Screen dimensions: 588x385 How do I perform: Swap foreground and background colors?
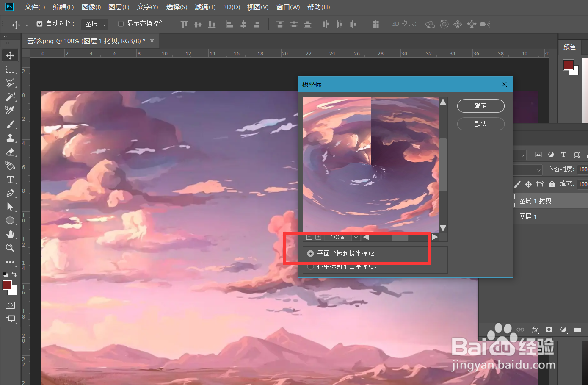(x=14, y=274)
